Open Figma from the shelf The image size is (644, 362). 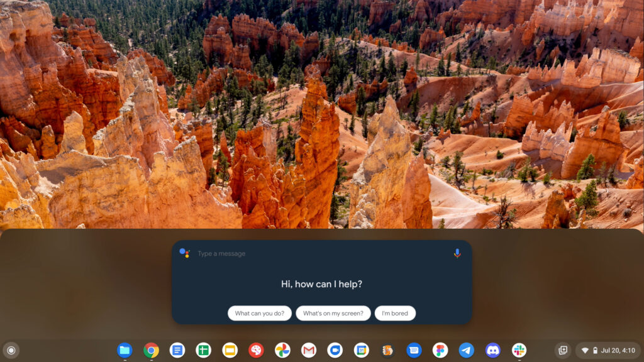click(x=440, y=350)
